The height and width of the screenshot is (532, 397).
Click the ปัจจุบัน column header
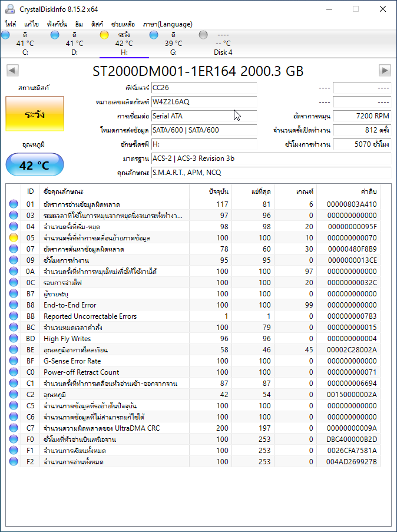coord(210,191)
